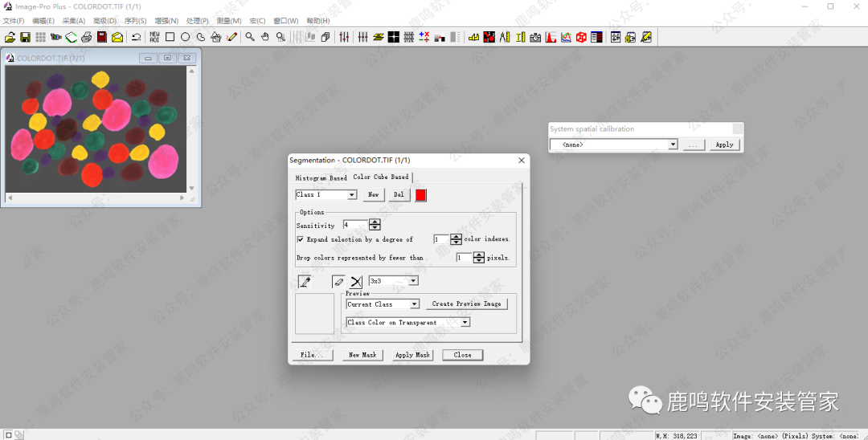
Task: Click the Apply Mask button
Action: pyautogui.click(x=412, y=355)
